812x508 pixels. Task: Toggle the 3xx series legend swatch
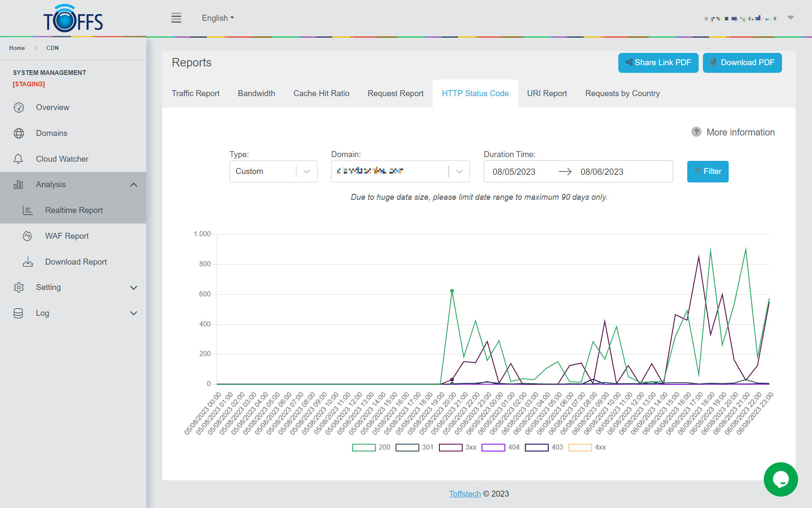[x=450, y=447]
